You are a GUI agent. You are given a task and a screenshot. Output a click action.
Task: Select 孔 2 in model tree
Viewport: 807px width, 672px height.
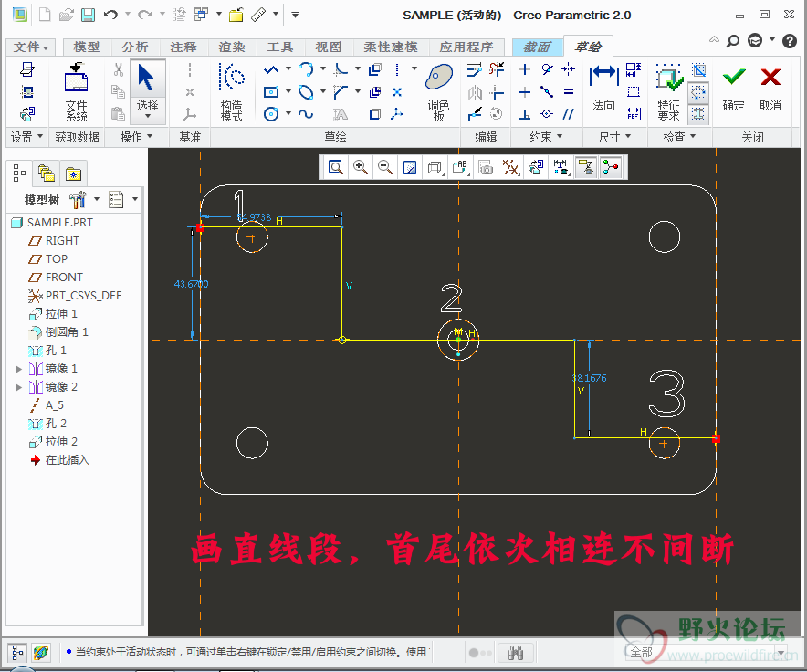[x=47, y=424]
